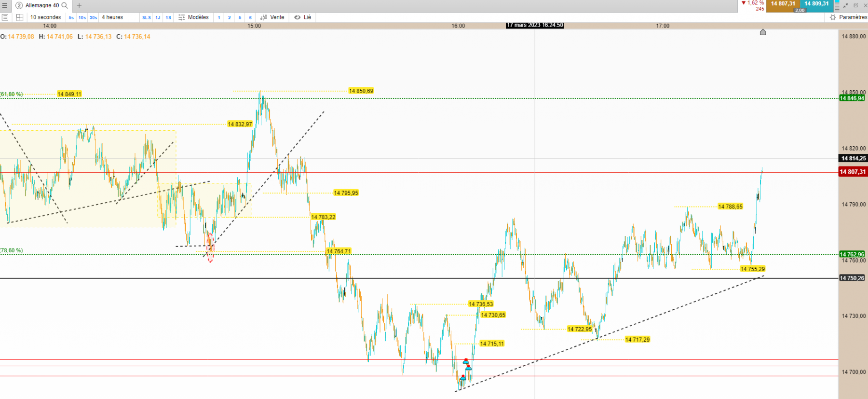Toggle the SLS display option
868x399 pixels.
(x=147, y=17)
